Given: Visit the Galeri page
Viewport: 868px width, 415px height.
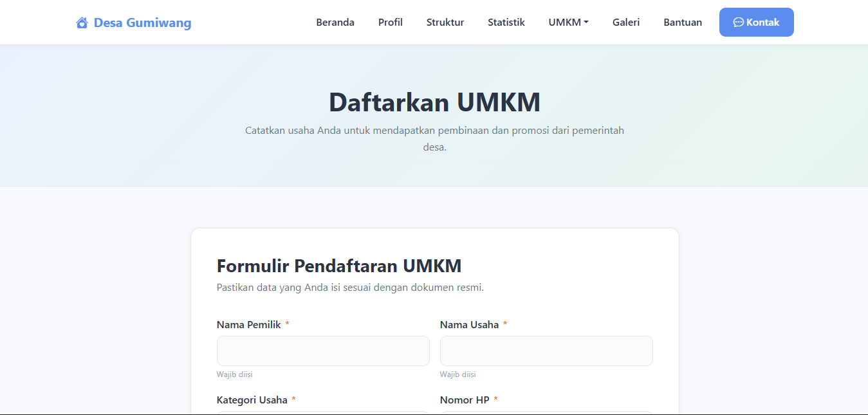Looking at the screenshot, I should (x=626, y=23).
